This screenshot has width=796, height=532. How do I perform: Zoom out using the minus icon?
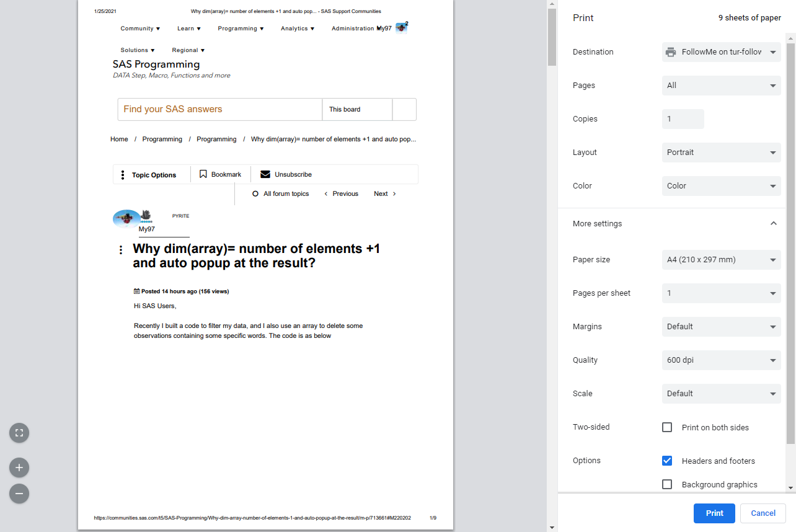(19, 494)
